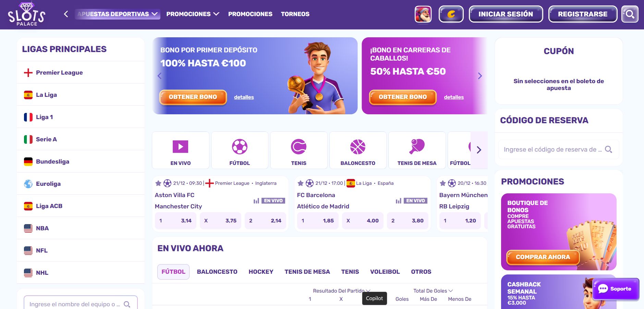Toggle favorite star on FC Barcelona match
The image size is (644, 309).
(301, 183)
